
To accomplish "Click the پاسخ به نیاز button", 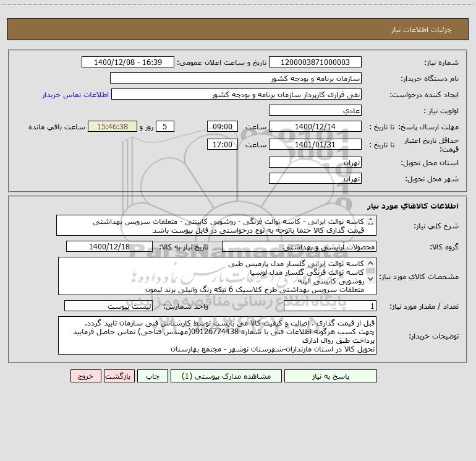I will [x=331, y=376].
